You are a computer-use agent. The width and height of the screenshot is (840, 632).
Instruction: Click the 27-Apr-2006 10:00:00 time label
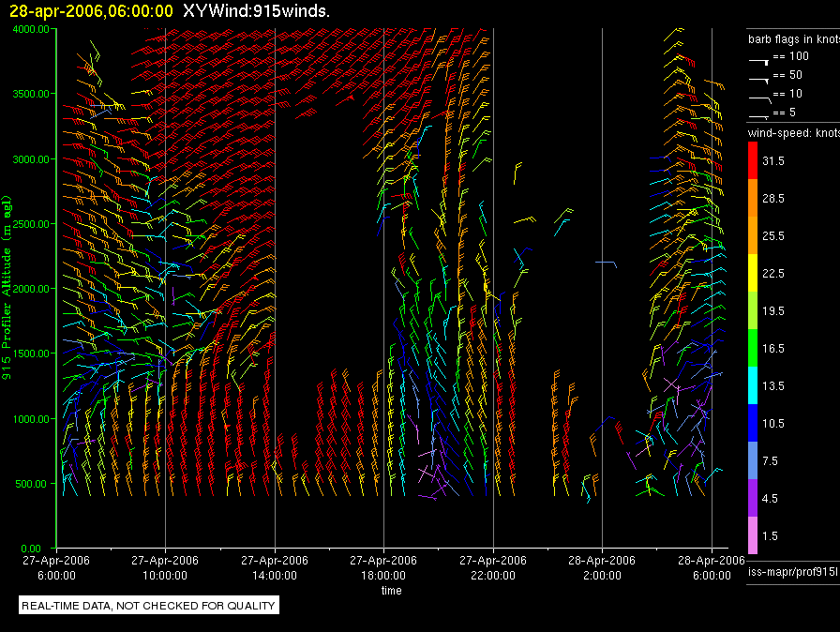click(165, 567)
